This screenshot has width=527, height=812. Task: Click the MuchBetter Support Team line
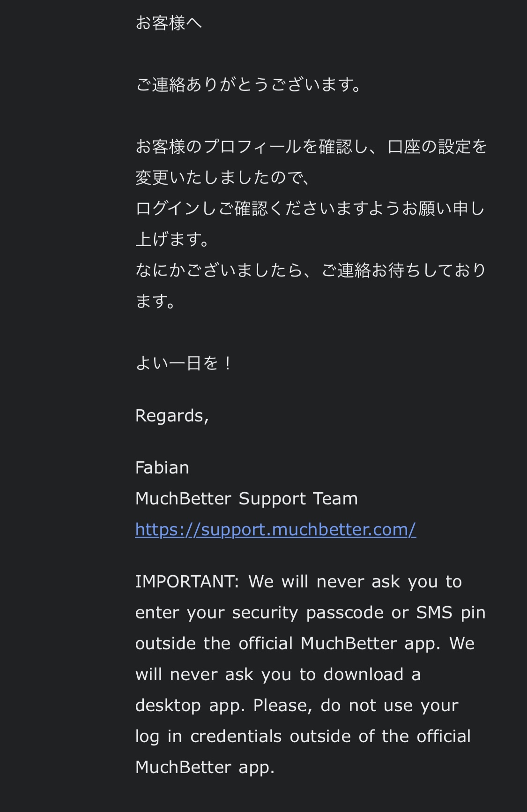246,499
